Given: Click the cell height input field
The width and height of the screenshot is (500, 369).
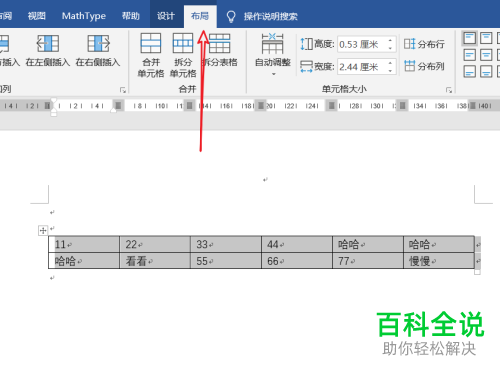Looking at the screenshot, I should 362,44.
